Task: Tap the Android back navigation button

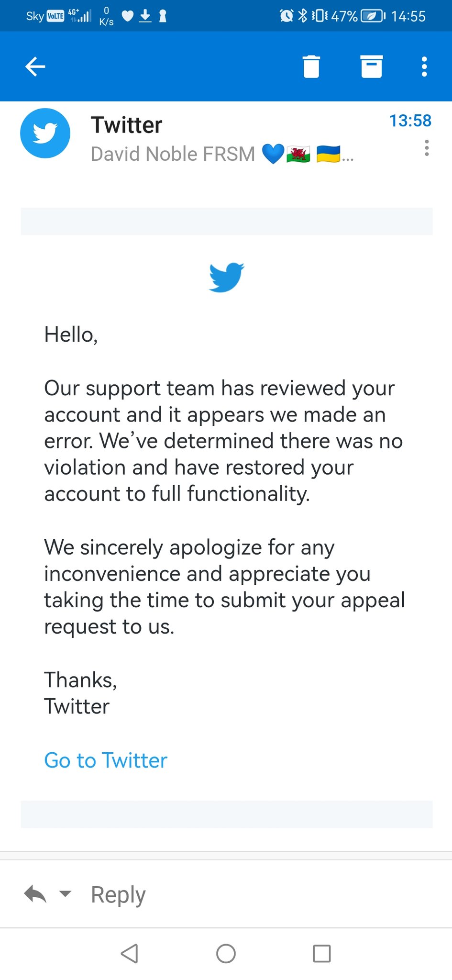Action: point(130,953)
